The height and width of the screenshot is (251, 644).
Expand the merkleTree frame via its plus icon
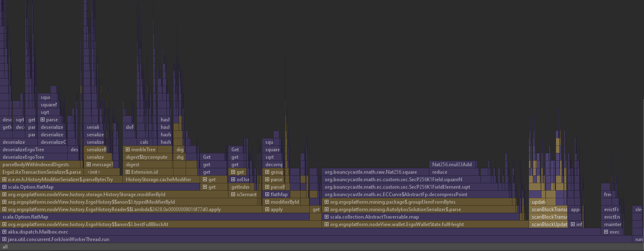click(127, 149)
